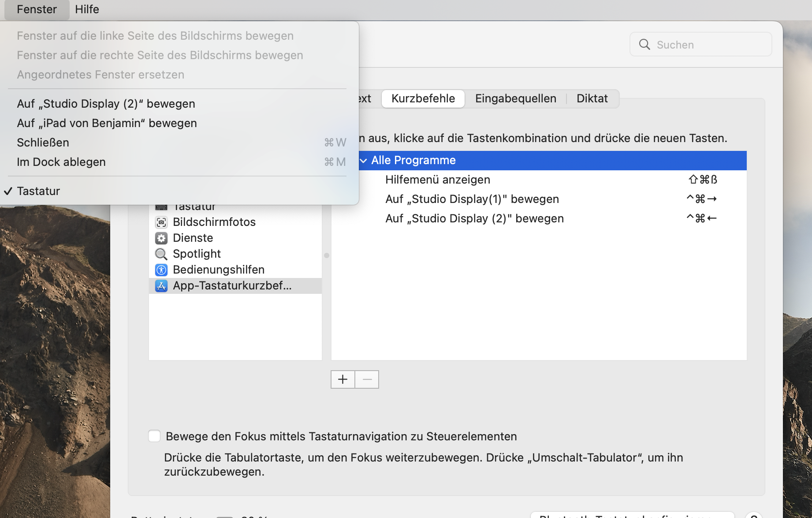Choose Im Dock ablegen menu entry
Screen dimensions: 812x518
[61, 162]
